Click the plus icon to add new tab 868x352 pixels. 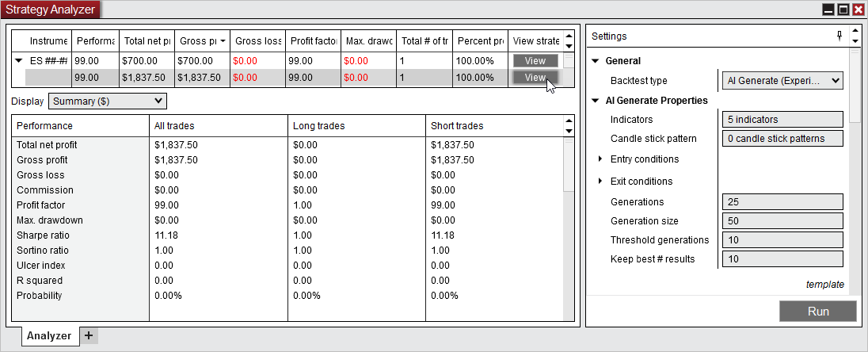point(89,335)
